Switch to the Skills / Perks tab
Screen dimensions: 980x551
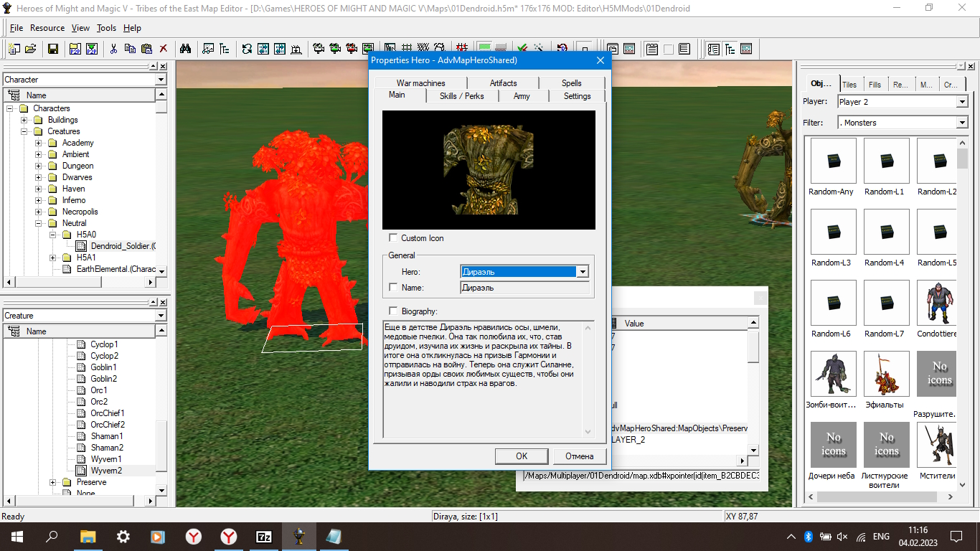tap(462, 96)
